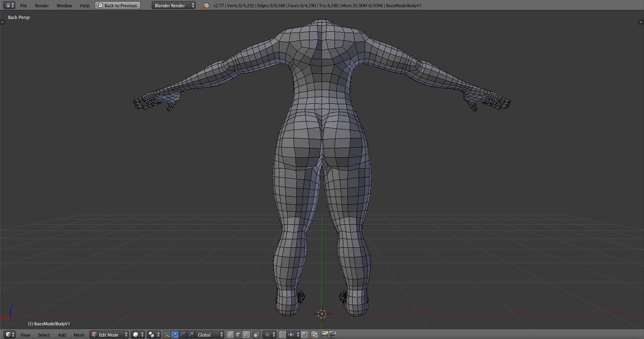Click the Back to Previous button
Screen dimensions: 644x339
[x=118, y=6]
